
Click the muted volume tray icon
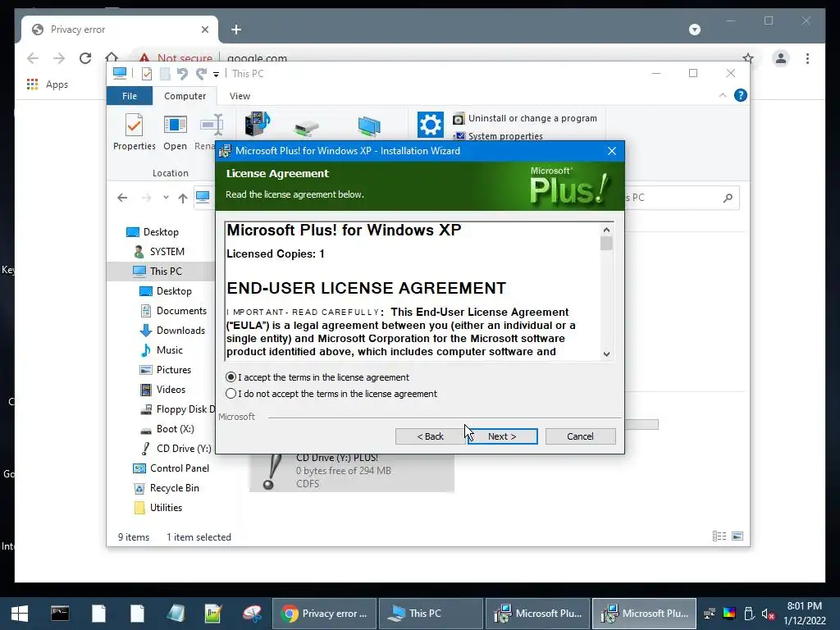coord(768,614)
